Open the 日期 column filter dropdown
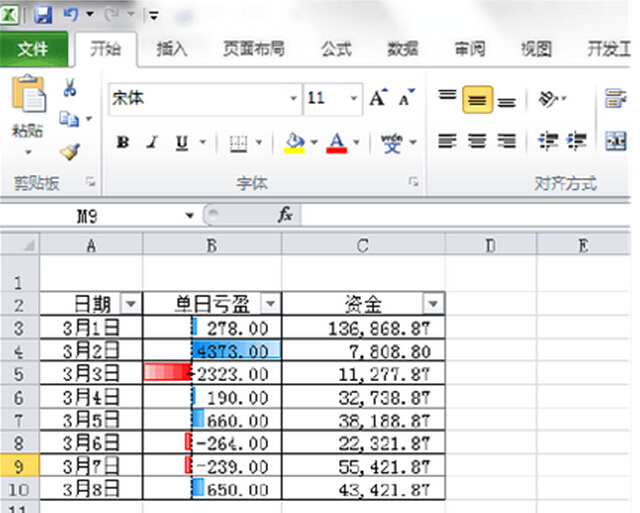This screenshot has height=513, width=640. [130, 304]
